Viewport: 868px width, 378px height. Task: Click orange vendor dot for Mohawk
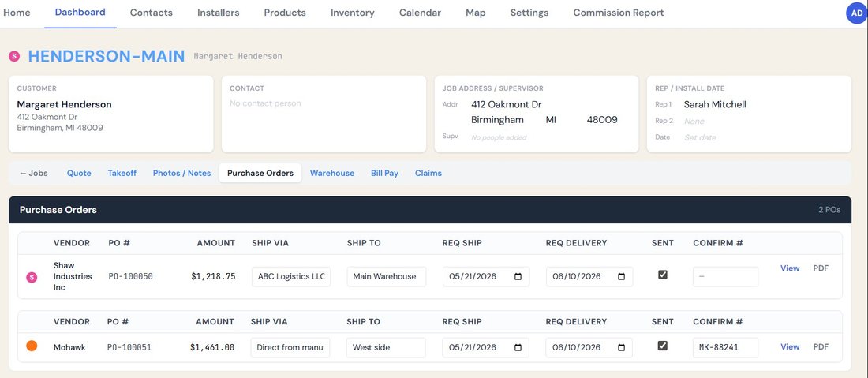click(x=32, y=346)
